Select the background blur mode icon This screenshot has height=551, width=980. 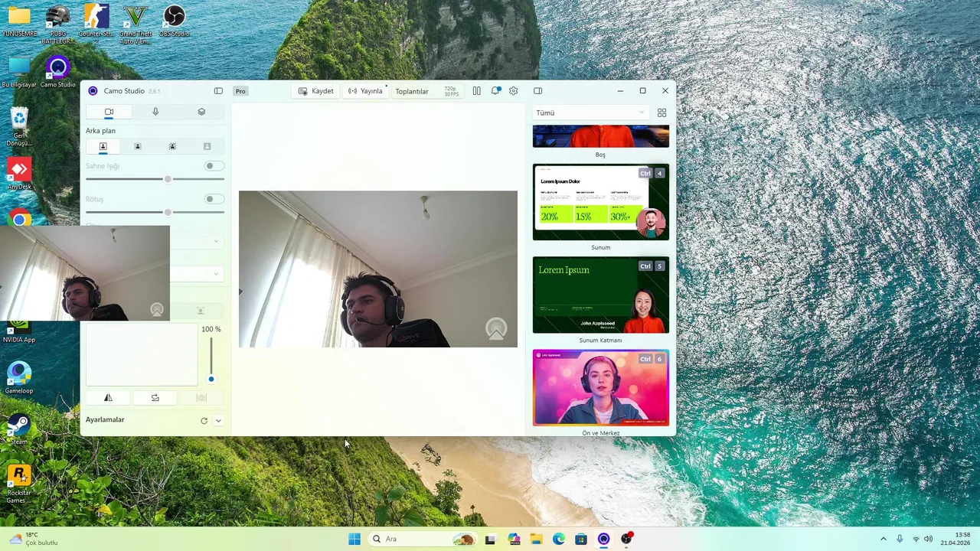[172, 146]
